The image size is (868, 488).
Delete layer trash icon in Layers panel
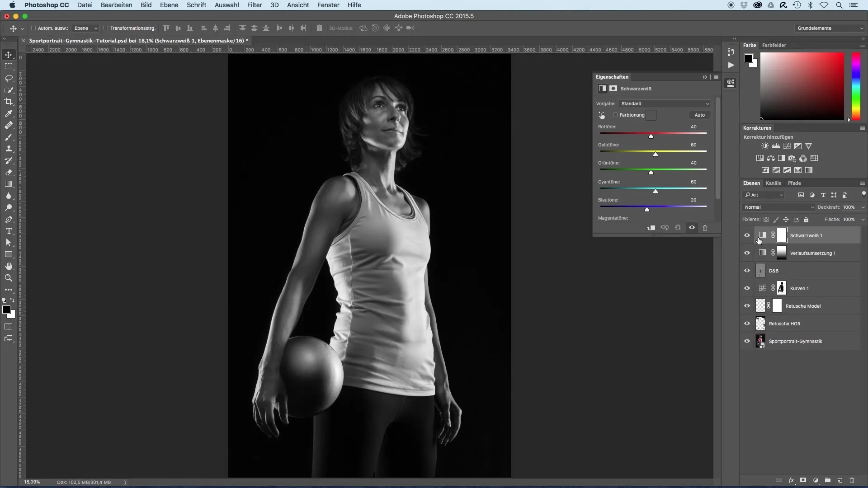pos(852,480)
